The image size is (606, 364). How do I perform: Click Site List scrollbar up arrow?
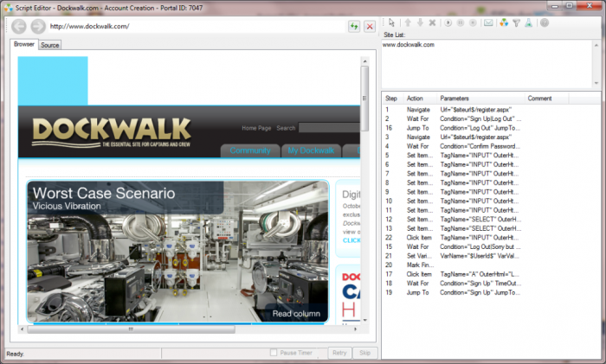596,45
